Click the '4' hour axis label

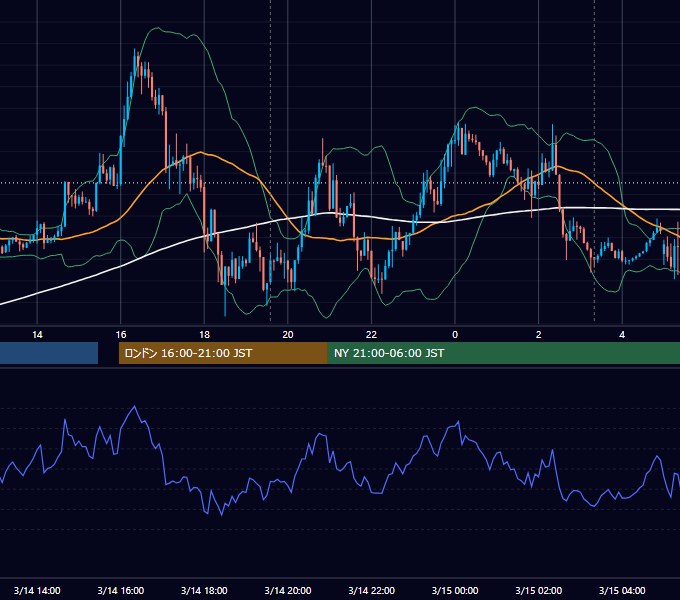pos(622,335)
